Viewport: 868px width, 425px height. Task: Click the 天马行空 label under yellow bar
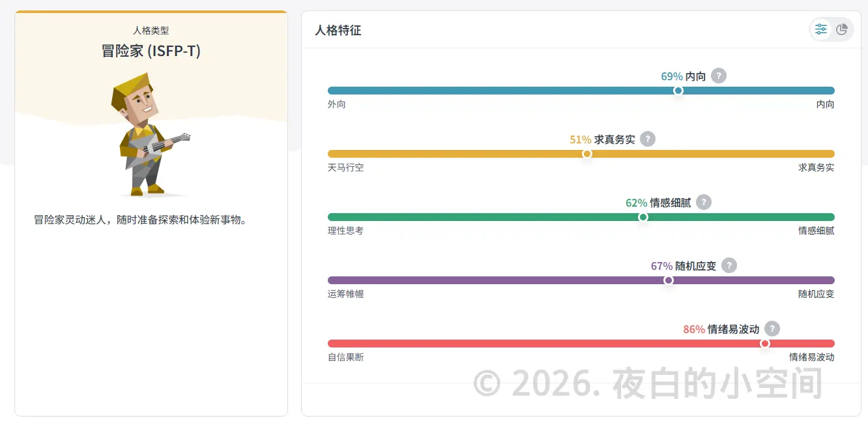tap(346, 168)
